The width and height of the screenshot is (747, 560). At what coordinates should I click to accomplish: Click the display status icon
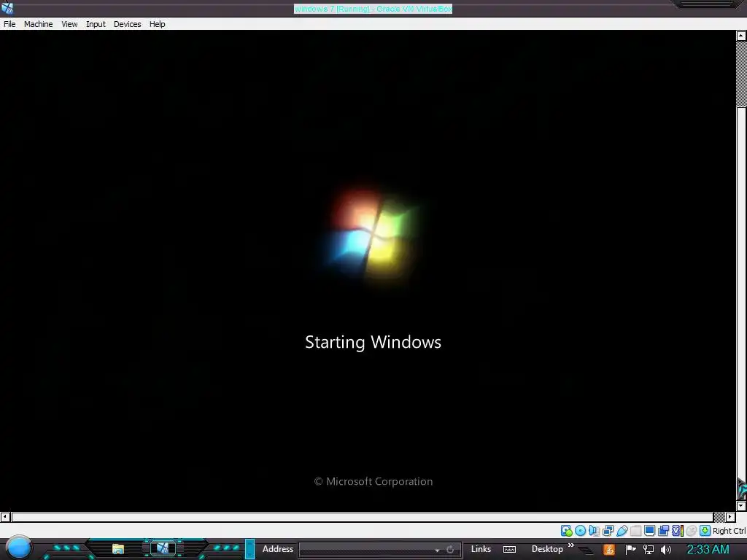[649, 531]
